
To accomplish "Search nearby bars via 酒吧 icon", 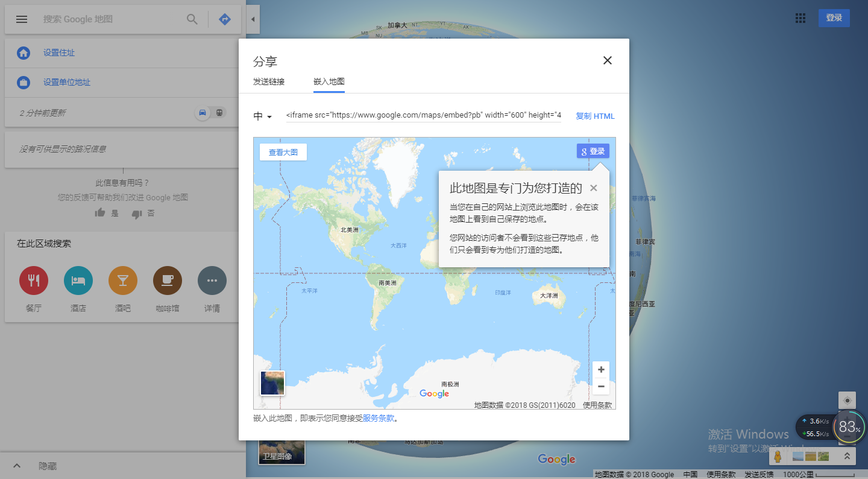I will click(123, 281).
